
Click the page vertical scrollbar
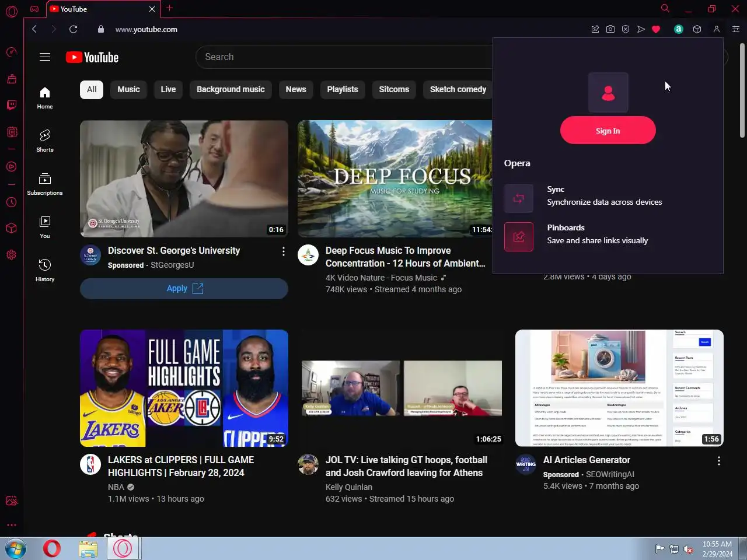pos(742,90)
